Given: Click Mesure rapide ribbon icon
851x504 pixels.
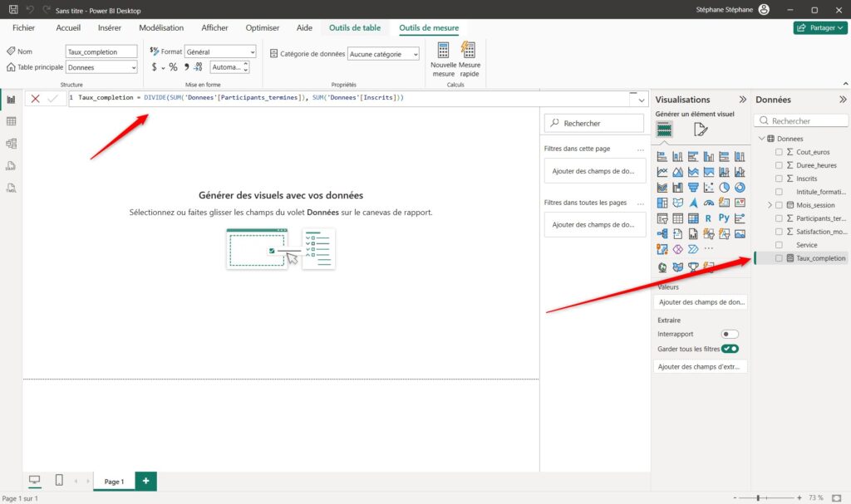Looking at the screenshot, I should click(x=469, y=59).
